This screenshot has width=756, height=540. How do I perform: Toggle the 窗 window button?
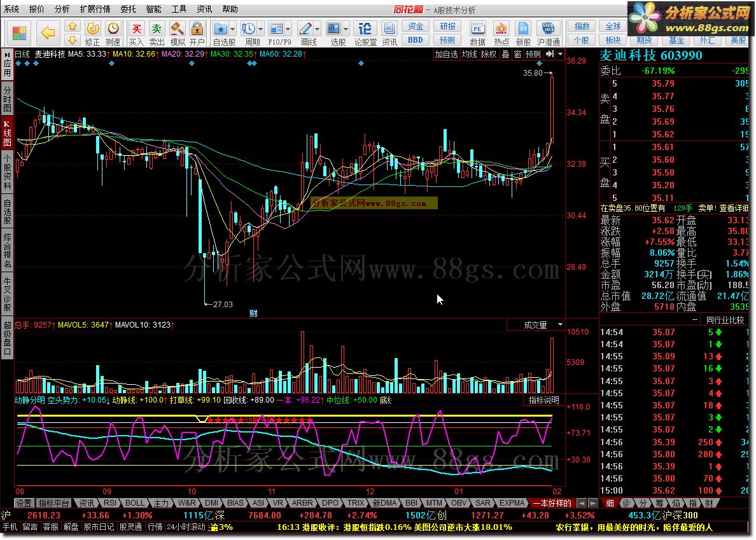[517, 55]
